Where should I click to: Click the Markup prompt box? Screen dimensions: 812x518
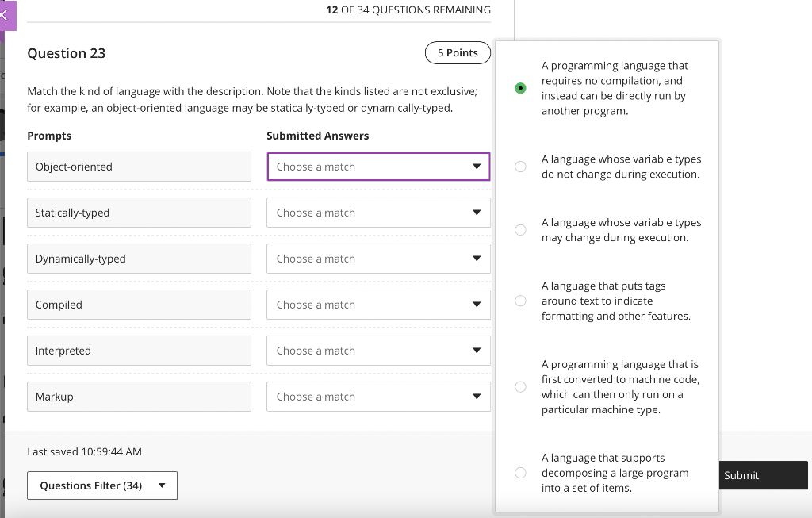click(x=139, y=397)
